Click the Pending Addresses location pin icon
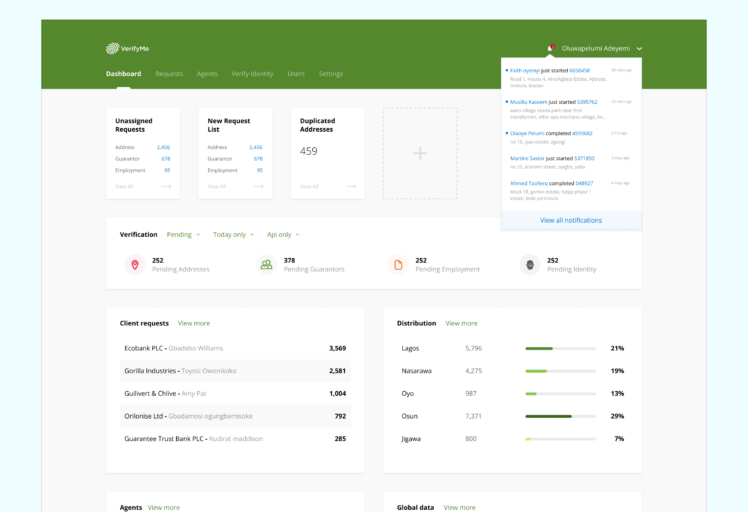This screenshot has width=748, height=512. click(135, 265)
